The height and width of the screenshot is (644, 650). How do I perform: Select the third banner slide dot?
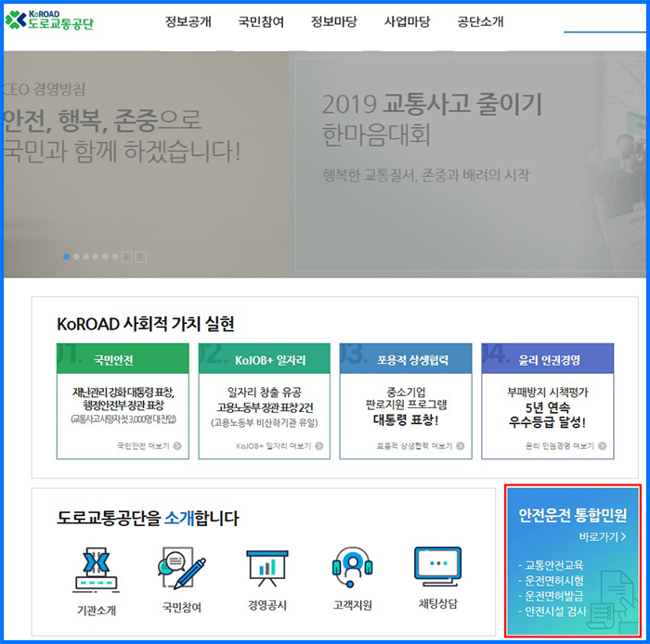[85, 256]
